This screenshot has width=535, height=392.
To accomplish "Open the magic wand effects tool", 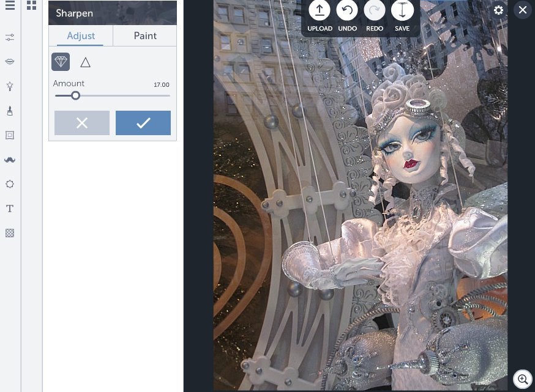I will coord(10,86).
